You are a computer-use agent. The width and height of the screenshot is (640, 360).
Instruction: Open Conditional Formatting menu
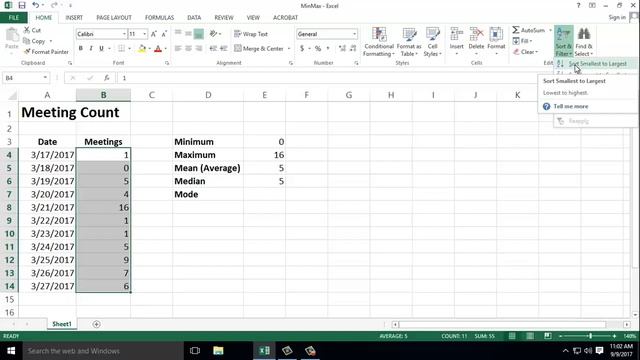(379, 42)
